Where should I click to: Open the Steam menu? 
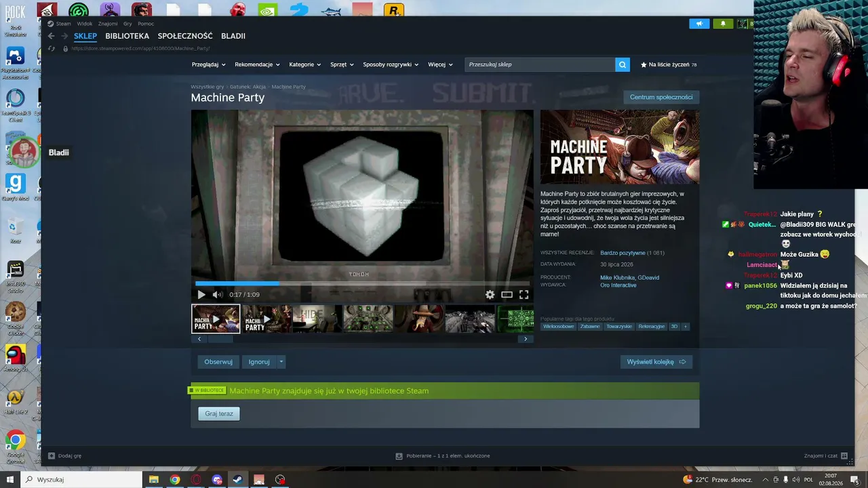[x=63, y=24]
